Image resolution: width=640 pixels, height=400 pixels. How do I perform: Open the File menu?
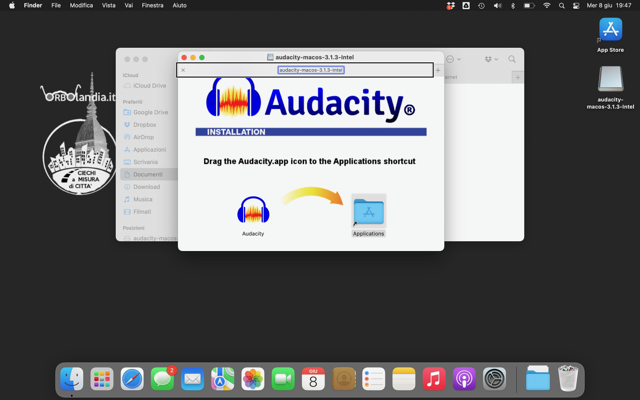click(56, 5)
